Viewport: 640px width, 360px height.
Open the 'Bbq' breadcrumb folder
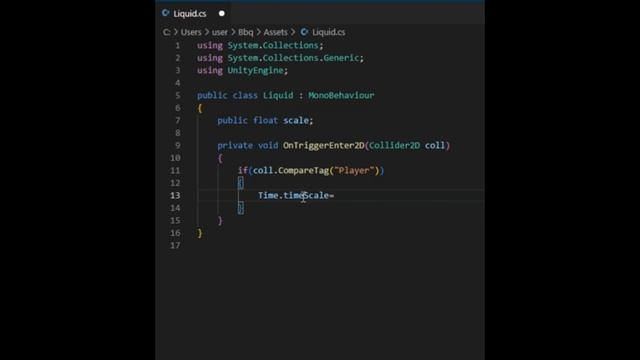[x=245, y=32]
